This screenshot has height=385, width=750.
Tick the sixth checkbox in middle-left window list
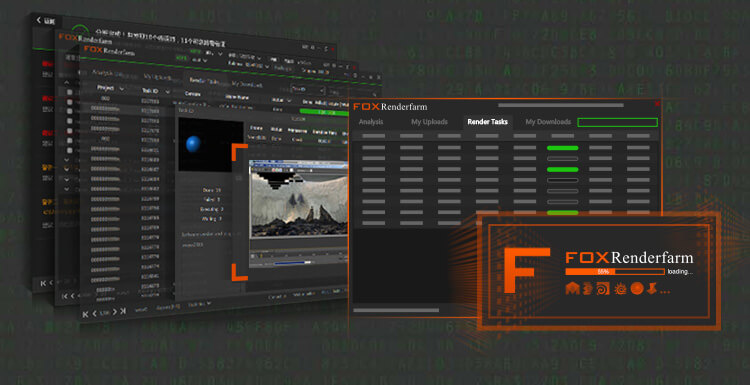click(70, 141)
